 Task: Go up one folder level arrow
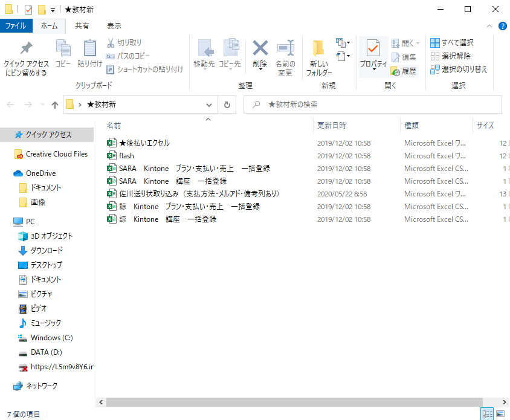pyautogui.click(x=55, y=105)
